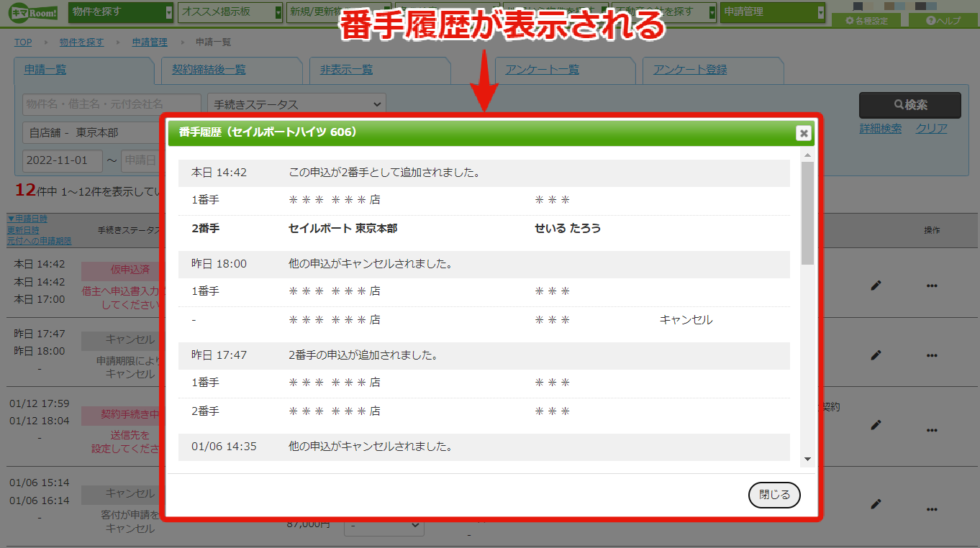Click pencil edit icon for 昨日 17:47 row
980x548 pixels.
pos(876,355)
